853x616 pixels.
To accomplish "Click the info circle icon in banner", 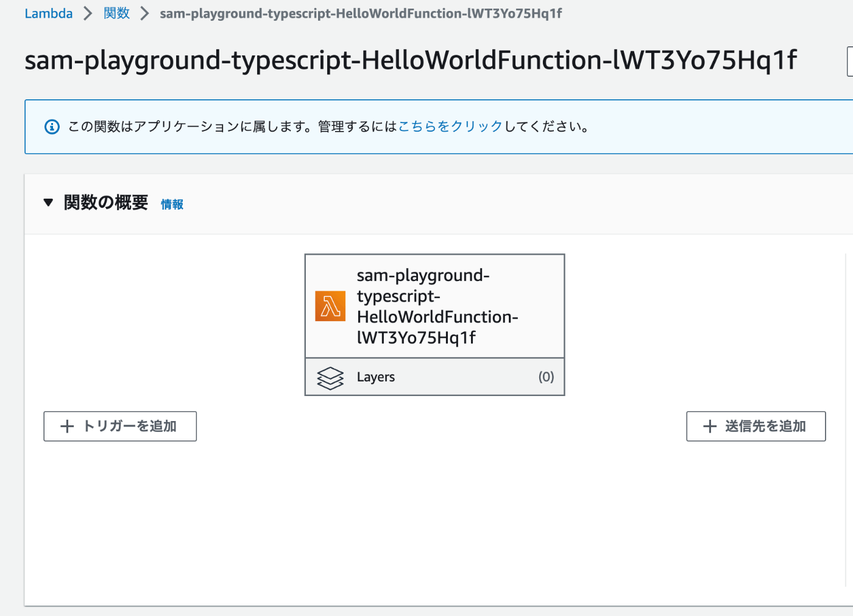I will (52, 127).
